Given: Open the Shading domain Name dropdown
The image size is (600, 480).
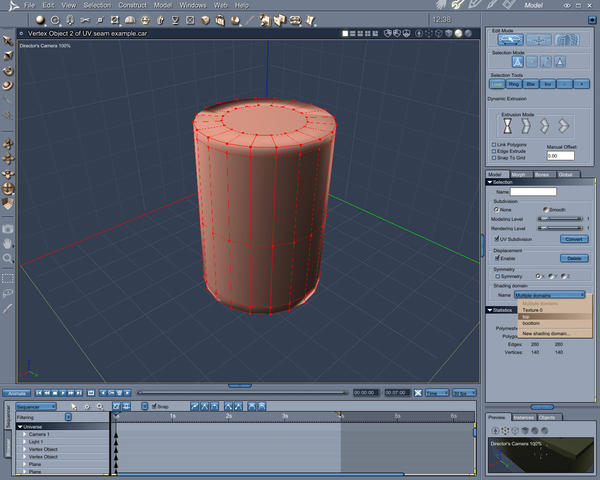Looking at the screenshot, I should pyautogui.click(x=550, y=295).
